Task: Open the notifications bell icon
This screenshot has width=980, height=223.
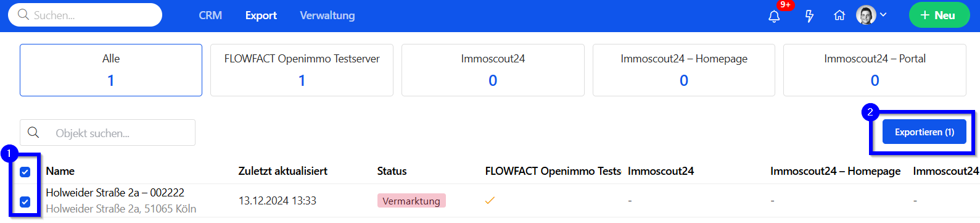Action: [774, 16]
